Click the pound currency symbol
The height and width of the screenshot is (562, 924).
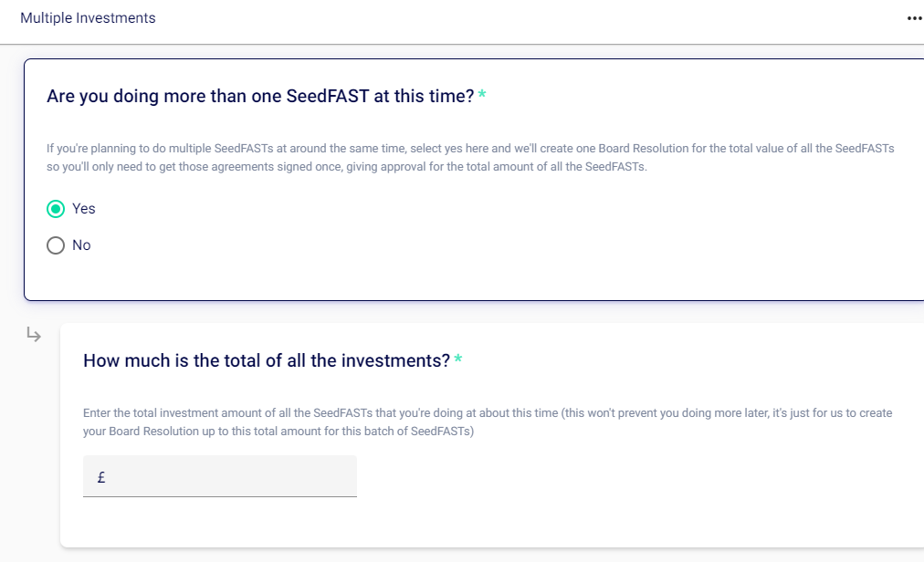(x=100, y=476)
